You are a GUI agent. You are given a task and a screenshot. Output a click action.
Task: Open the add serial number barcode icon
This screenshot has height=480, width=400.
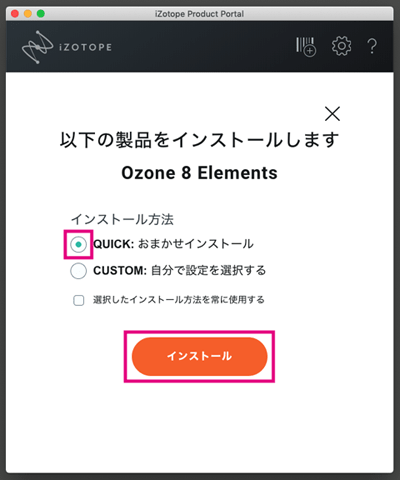(x=306, y=47)
